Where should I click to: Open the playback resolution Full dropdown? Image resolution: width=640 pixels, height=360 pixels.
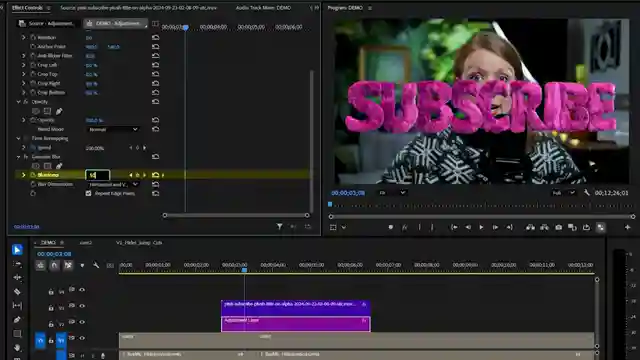pyautogui.click(x=564, y=193)
